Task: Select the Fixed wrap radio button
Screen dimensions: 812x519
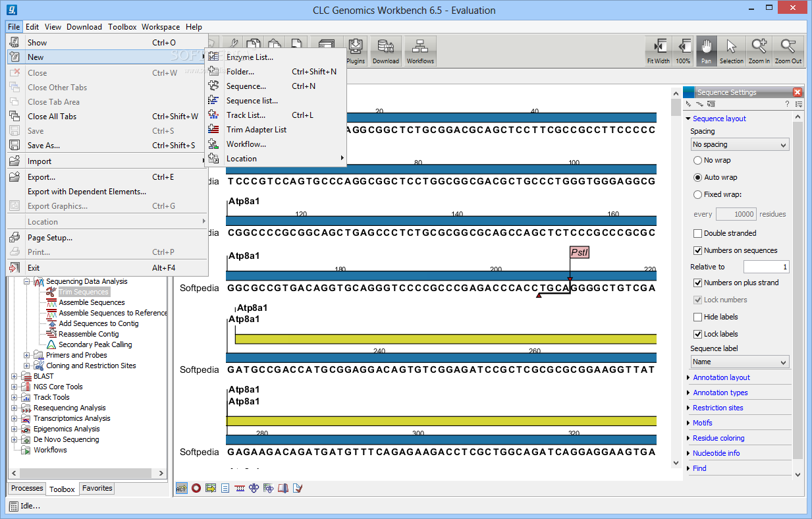Action: [x=697, y=194]
